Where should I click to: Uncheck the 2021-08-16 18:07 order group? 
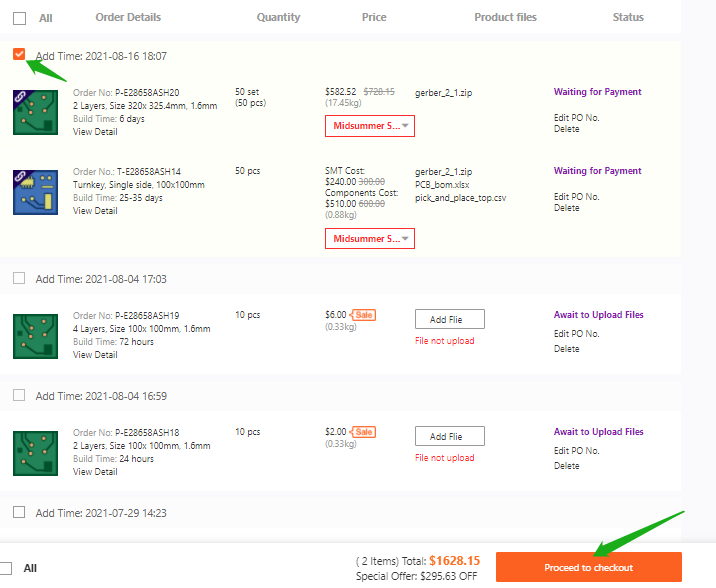tap(19, 55)
